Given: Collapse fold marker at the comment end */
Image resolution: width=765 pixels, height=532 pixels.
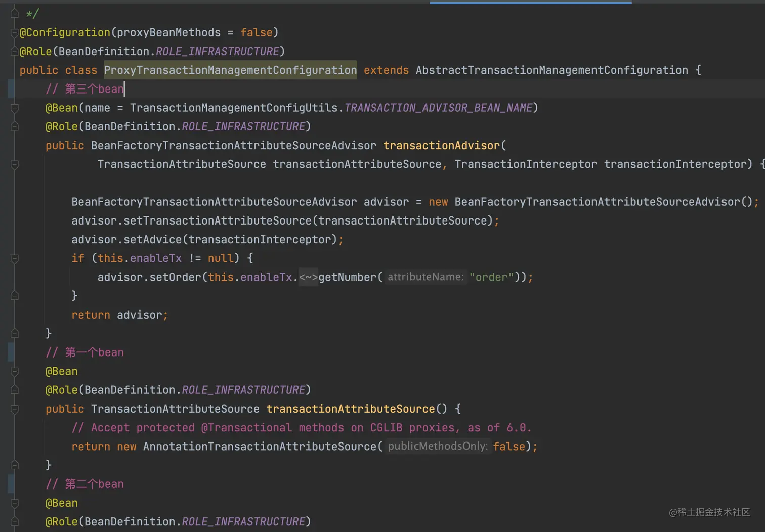Looking at the screenshot, I should tap(14, 14).
